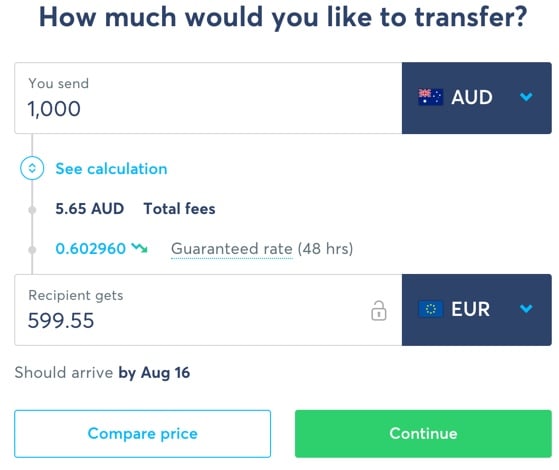The image size is (559, 470).
Task: Focus the Recipient gets amount field
Action: (208, 310)
